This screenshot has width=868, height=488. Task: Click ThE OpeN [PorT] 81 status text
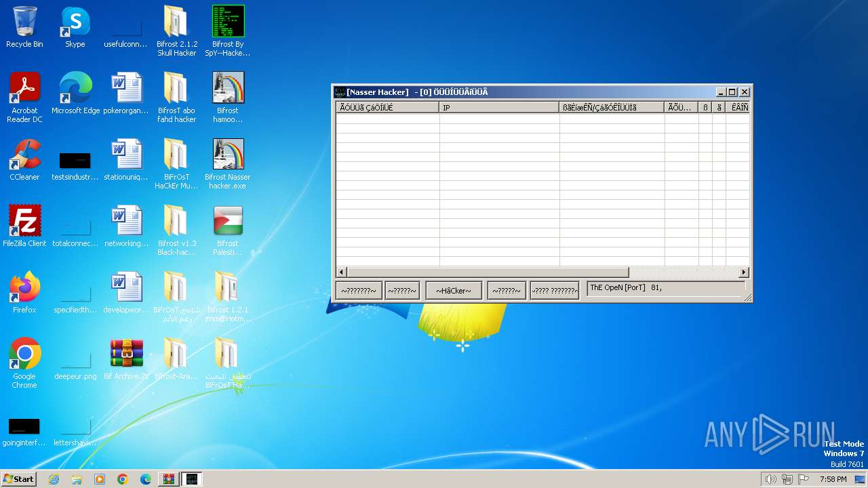(625, 287)
